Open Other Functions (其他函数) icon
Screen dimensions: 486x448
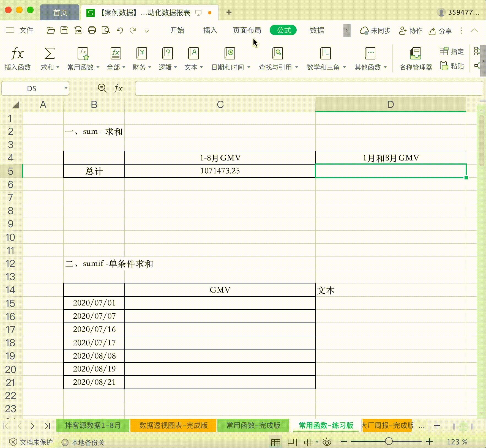point(370,53)
